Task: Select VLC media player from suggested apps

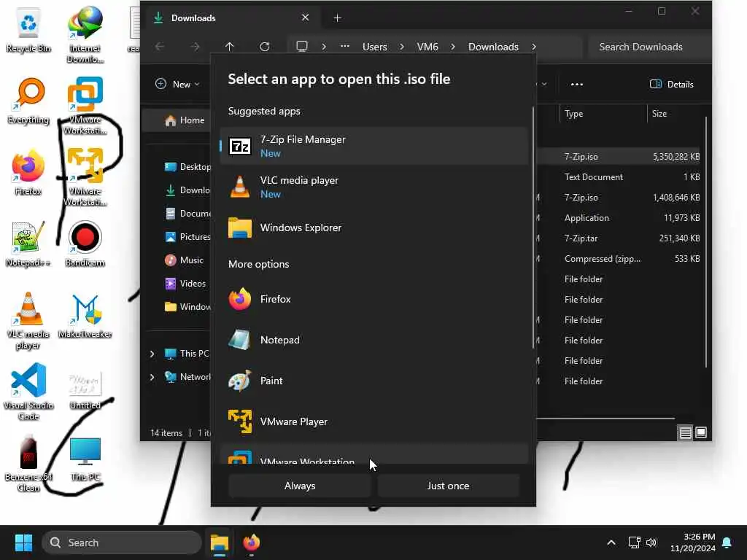Action: point(374,187)
